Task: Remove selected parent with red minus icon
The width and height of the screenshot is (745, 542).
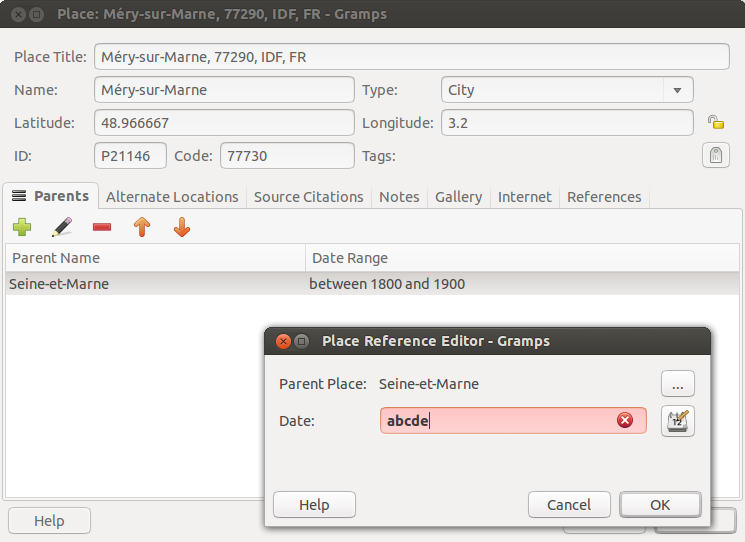Action: pos(102,227)
